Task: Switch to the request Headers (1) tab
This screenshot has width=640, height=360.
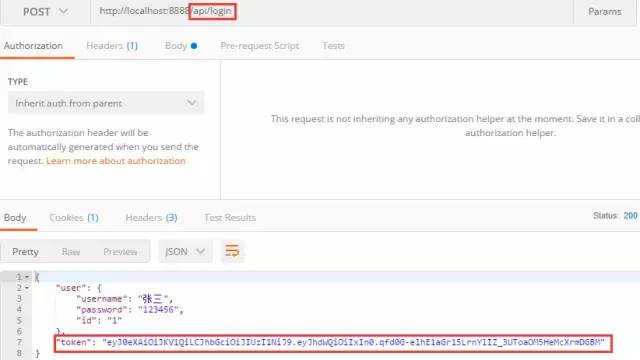Action: pos(112,46)
